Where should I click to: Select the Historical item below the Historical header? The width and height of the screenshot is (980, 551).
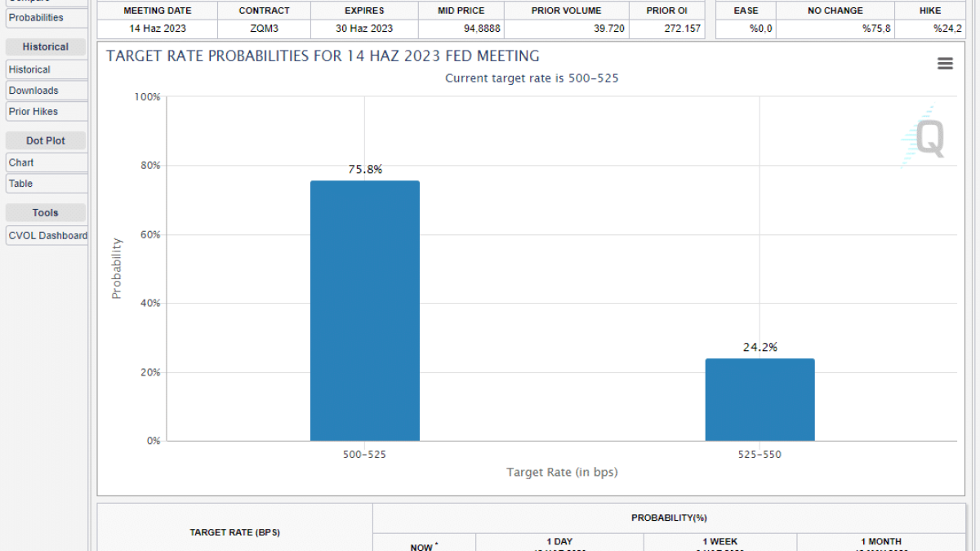pos(30,69)
